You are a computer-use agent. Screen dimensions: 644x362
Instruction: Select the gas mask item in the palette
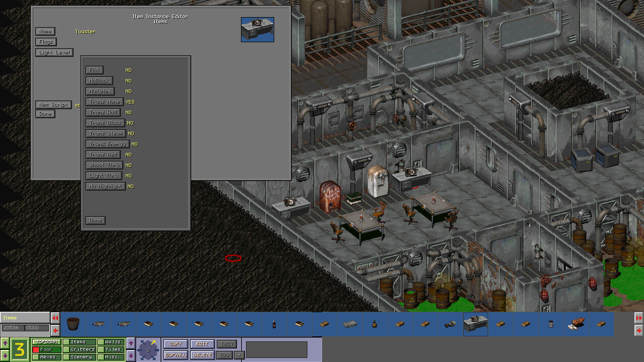tap(450, 324)
